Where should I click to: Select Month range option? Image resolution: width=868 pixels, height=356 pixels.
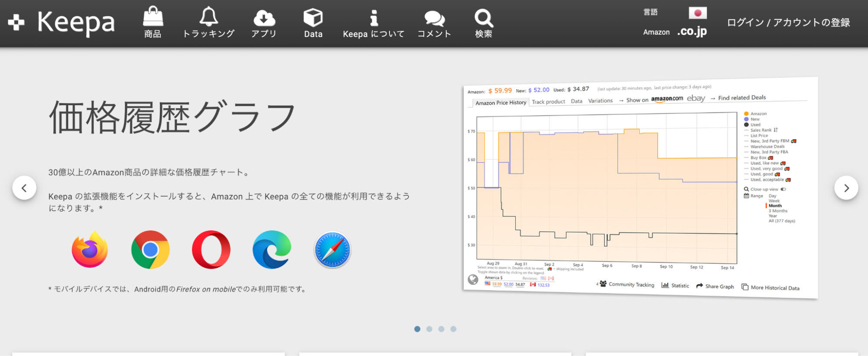(775, 206)
